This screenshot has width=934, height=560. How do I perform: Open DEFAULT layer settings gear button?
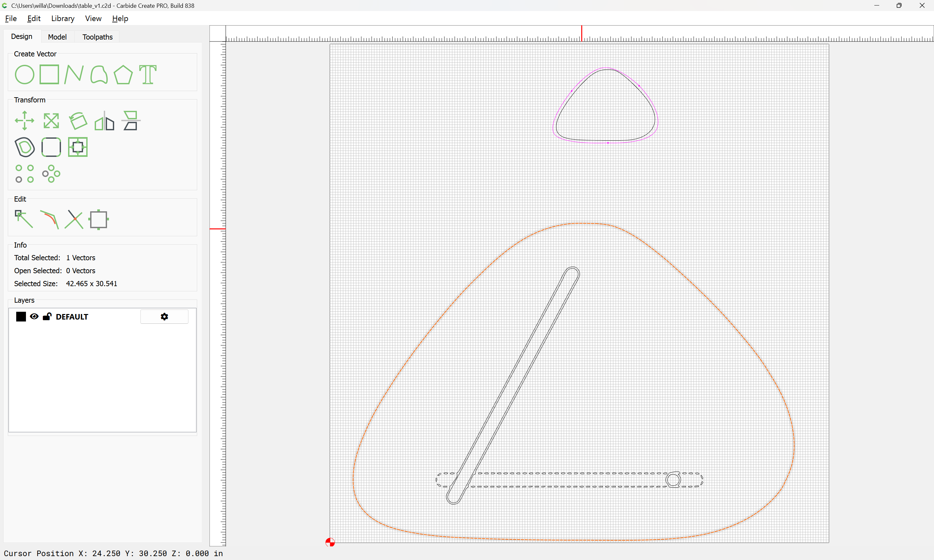(x=164, y=317)
